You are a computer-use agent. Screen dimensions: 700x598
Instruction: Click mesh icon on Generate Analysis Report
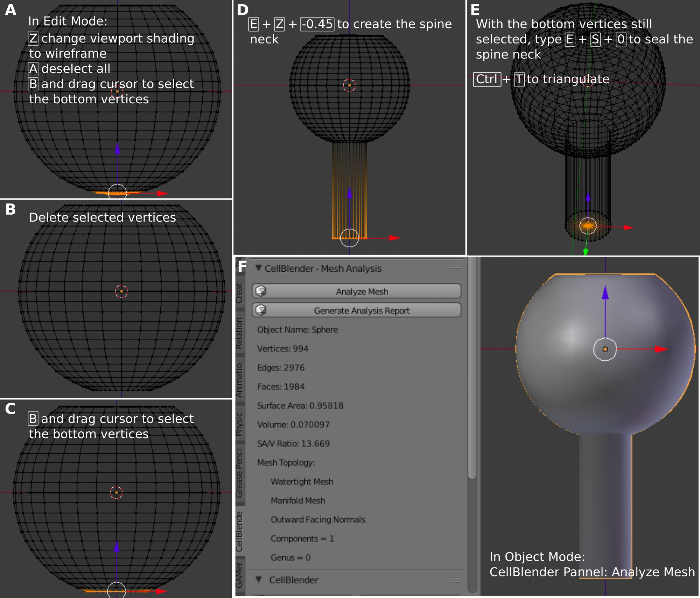261,310
